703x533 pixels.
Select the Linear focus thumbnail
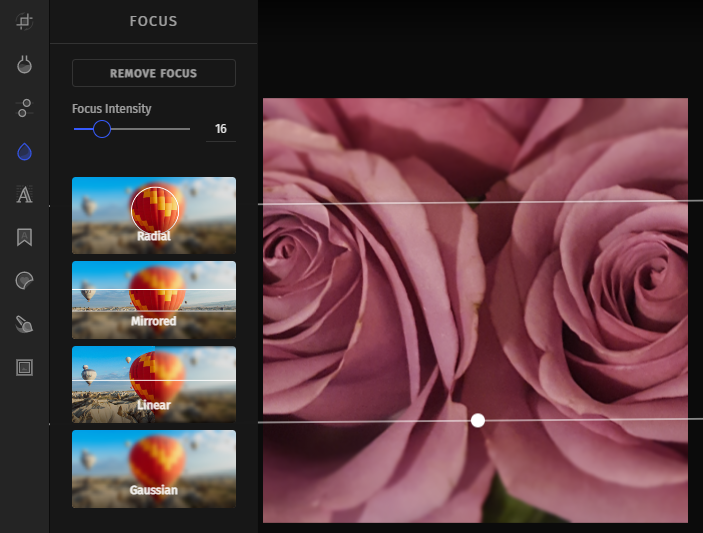pyautogui.click(x=154, y=384)
